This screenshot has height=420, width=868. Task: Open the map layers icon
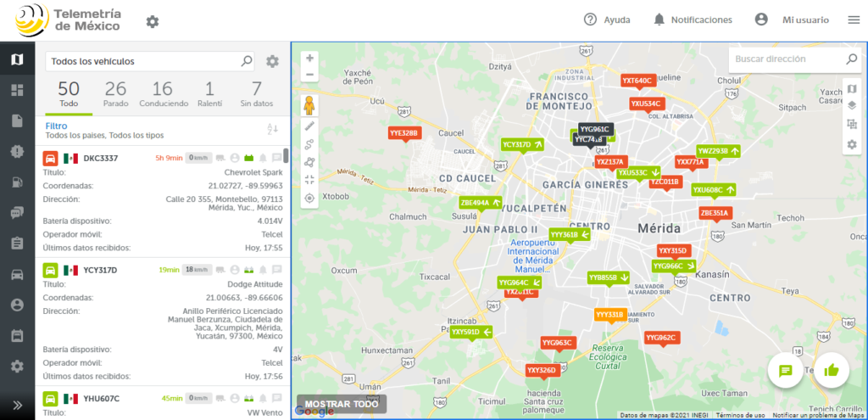click(852, 106)
